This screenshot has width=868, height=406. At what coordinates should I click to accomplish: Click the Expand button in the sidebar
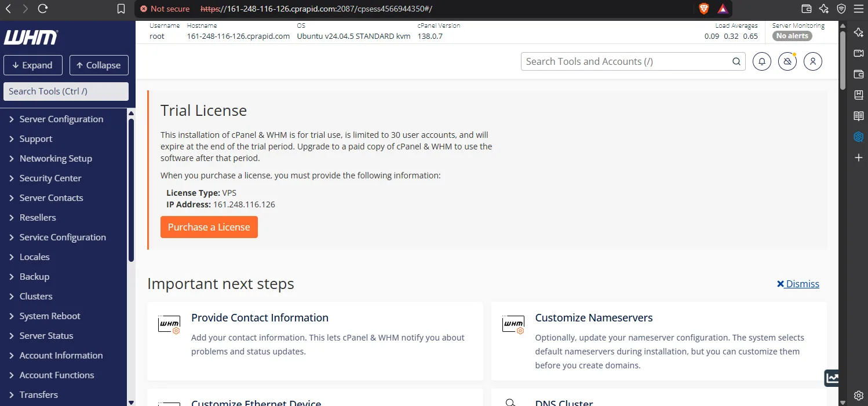click(x=32, y=65)
